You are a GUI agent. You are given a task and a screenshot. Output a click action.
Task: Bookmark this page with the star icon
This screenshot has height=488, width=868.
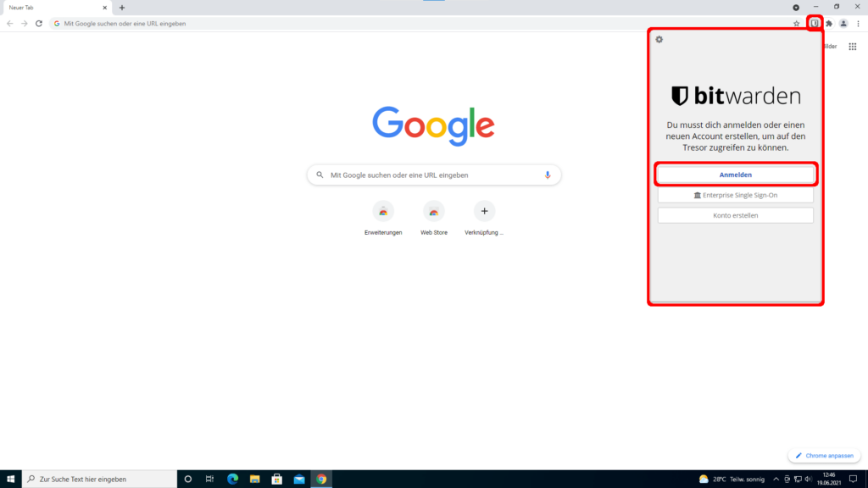(796, 24)
